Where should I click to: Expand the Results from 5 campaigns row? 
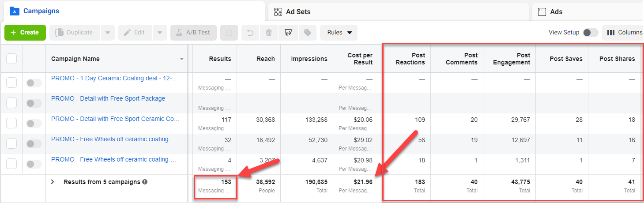point(53,182)
